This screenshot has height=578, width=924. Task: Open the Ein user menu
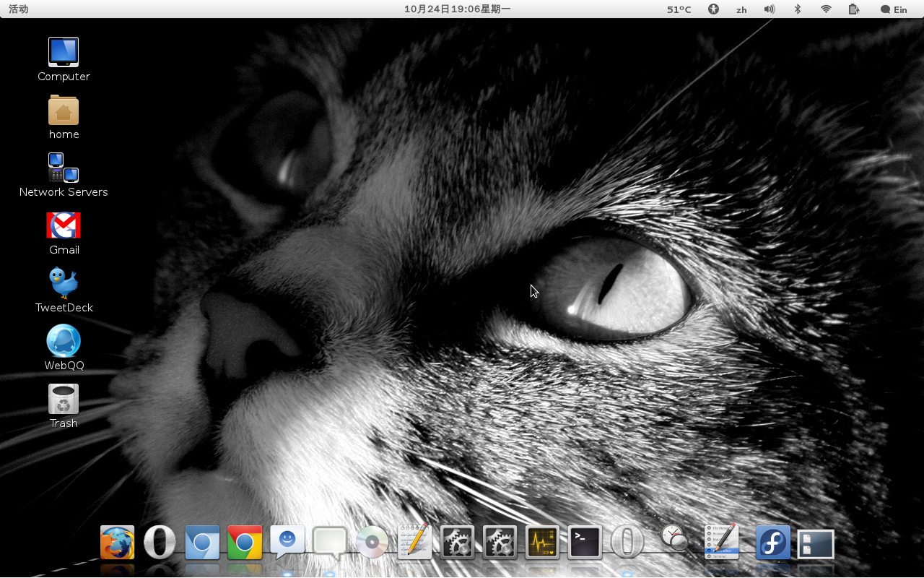[894, 9]
